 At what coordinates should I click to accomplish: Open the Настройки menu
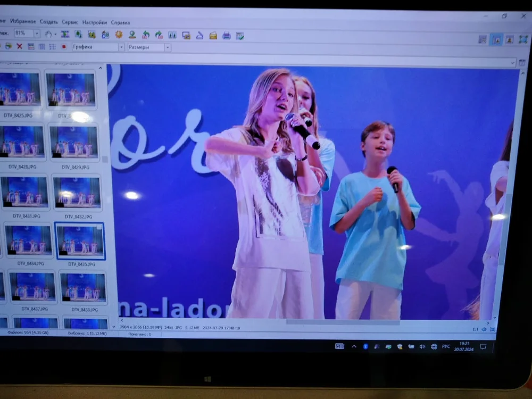click(x=95, y=22)
